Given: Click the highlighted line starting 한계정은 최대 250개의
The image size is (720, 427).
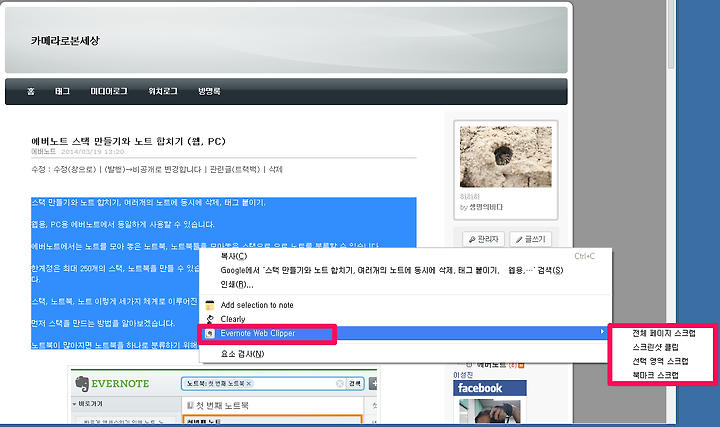Looking at the screenshot, I should (115, 268).
